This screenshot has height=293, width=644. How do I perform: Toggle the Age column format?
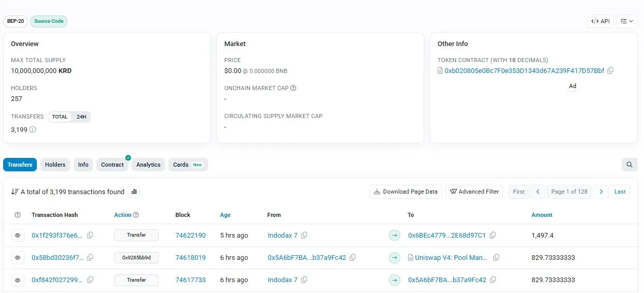pyautogui.click(x=226, y=215)
